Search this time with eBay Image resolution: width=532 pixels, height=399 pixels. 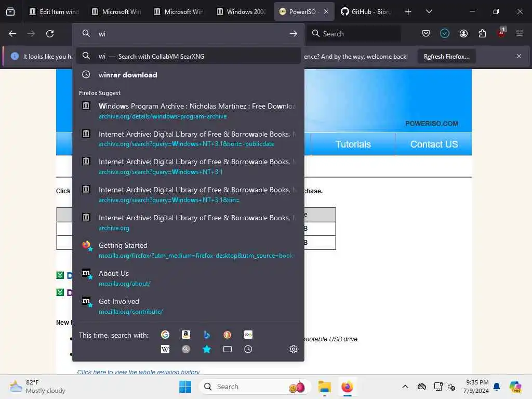(x=248, y=335)
